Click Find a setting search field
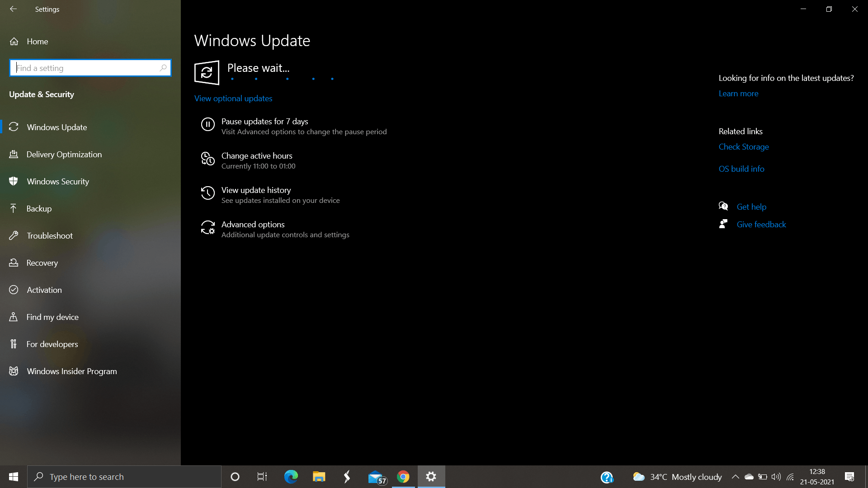This screenshot has height=488, width=868. click(x=90, y=67)
